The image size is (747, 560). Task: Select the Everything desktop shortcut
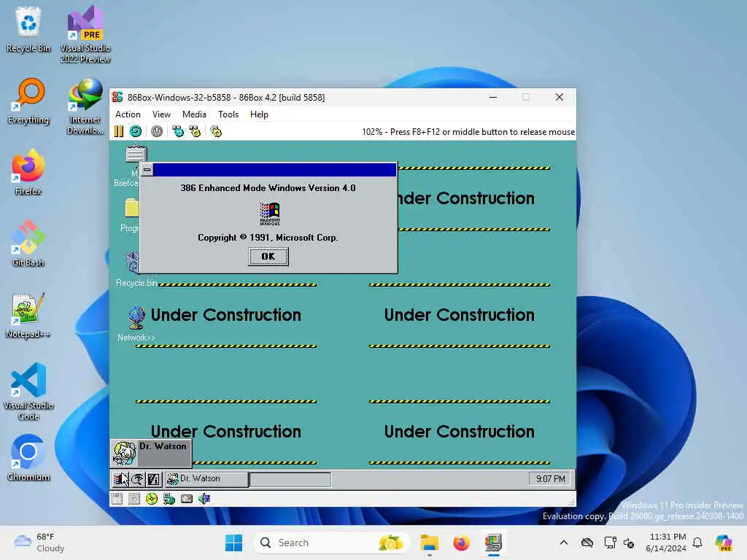[28, 101]
